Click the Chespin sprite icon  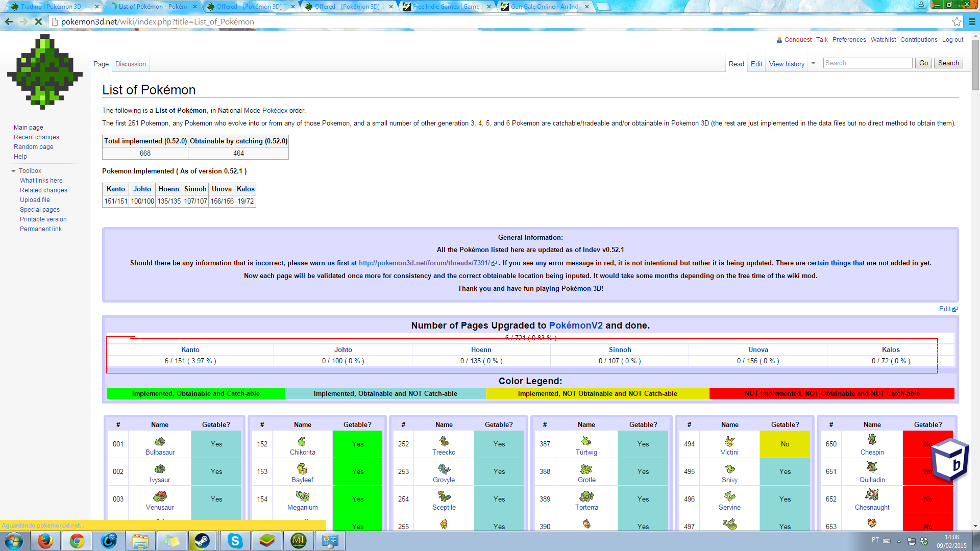[872, 439]
